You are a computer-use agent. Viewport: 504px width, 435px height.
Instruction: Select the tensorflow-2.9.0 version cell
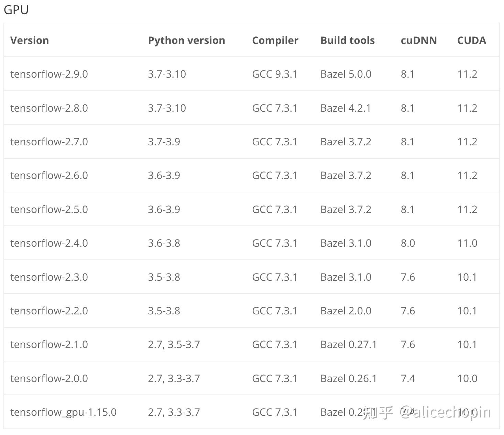tap(49, 74)
